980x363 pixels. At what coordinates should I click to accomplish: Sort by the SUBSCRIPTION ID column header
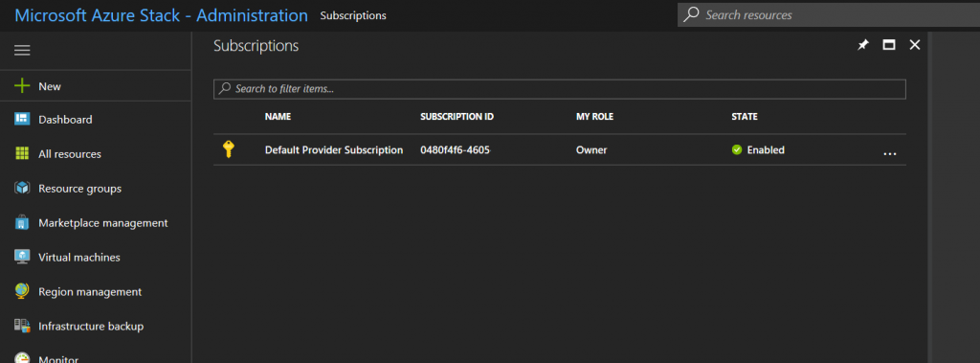[457, 117]
